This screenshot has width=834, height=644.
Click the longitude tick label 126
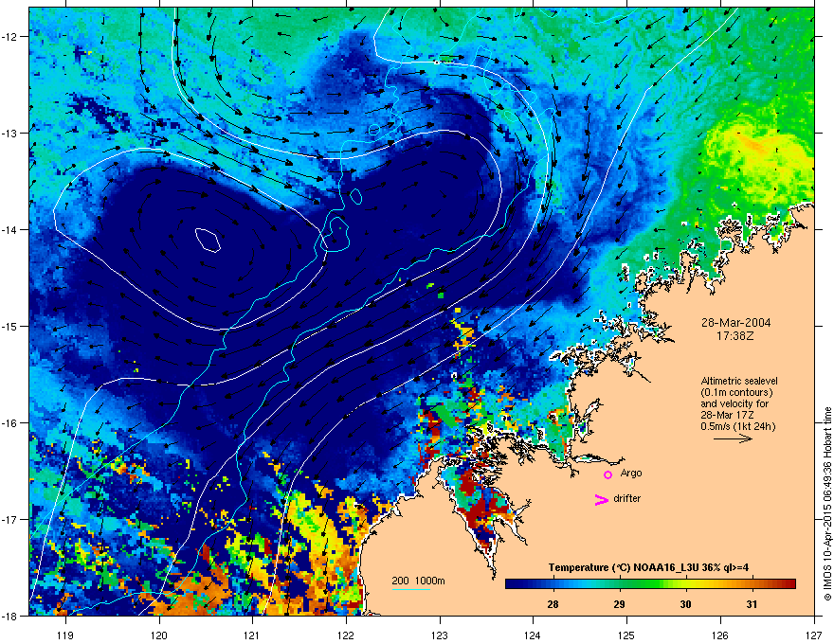tap(720, 635)
